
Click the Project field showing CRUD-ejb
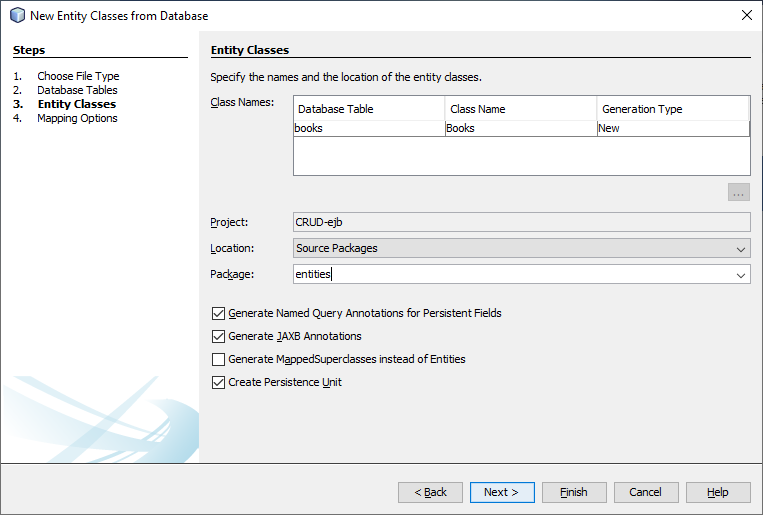[x=521, y=222]
